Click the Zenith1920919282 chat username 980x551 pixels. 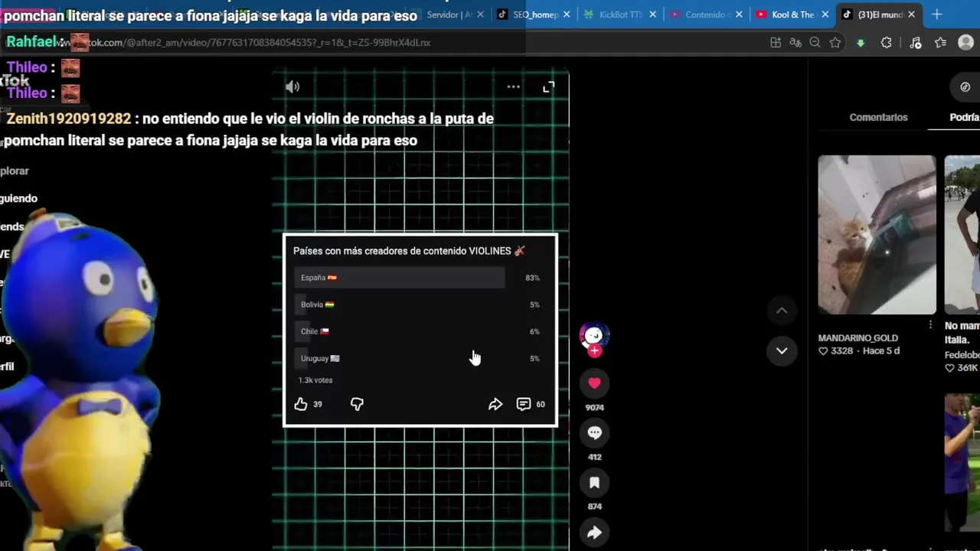pos(69,119)
